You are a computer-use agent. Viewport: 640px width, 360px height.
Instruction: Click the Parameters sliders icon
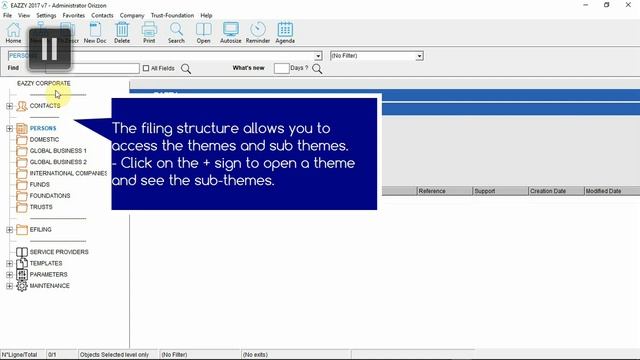click(22, 275)
